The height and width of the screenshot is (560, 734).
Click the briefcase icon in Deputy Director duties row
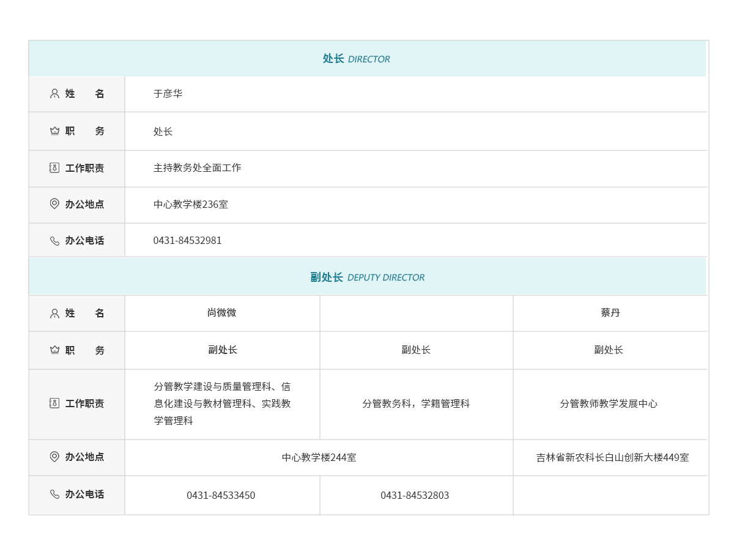(x=54, y=403)
